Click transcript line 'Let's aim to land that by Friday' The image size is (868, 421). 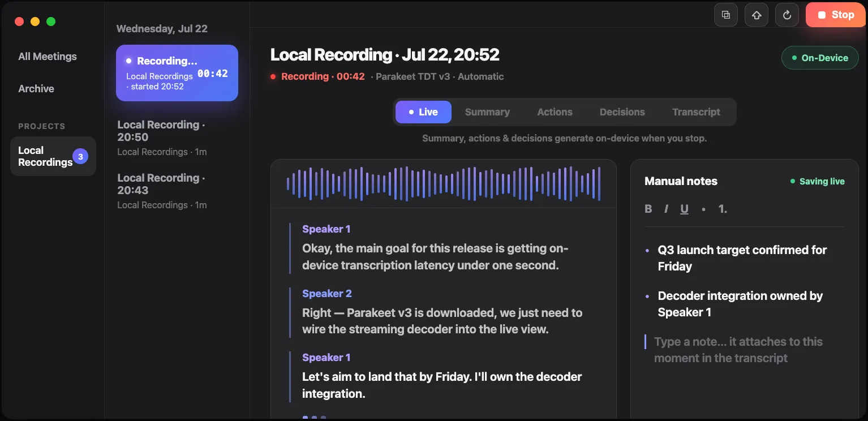point(442,385)
